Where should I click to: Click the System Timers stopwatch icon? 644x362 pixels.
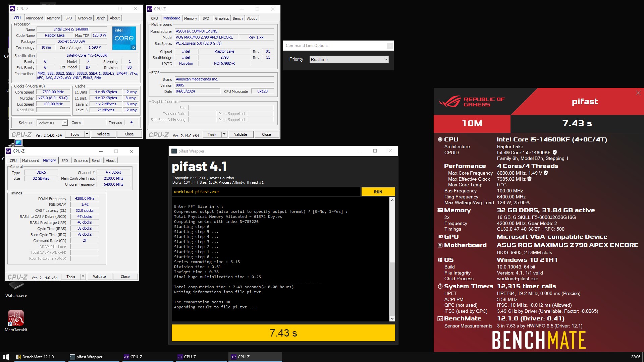point(440,286)
